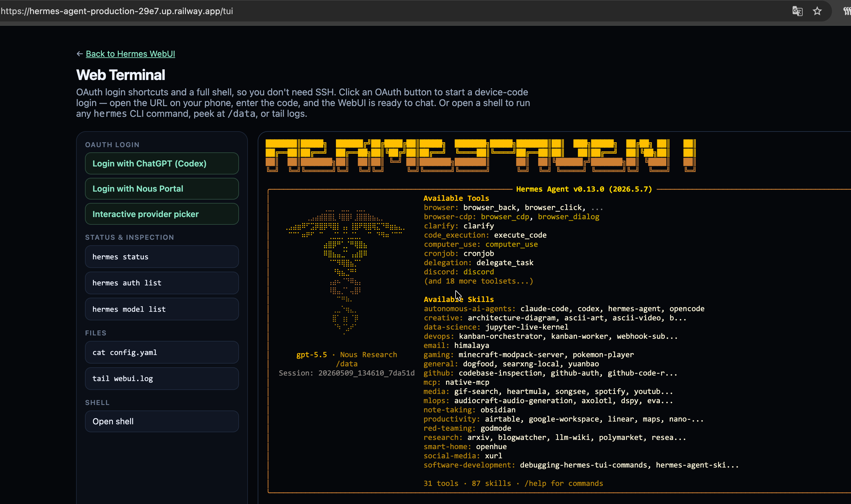
Task: Click "(and 18 more toolsets...)" text
Action: point(479,281)
